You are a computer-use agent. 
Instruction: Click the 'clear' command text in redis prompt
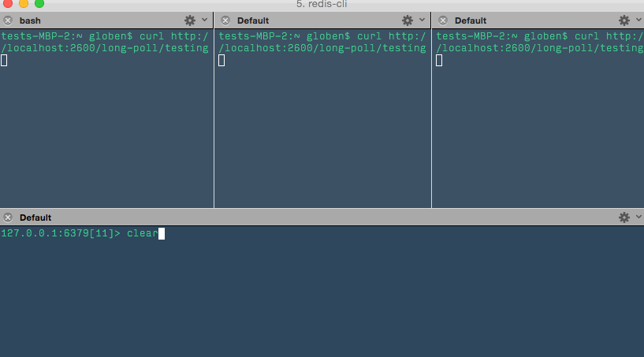(143, 233)
